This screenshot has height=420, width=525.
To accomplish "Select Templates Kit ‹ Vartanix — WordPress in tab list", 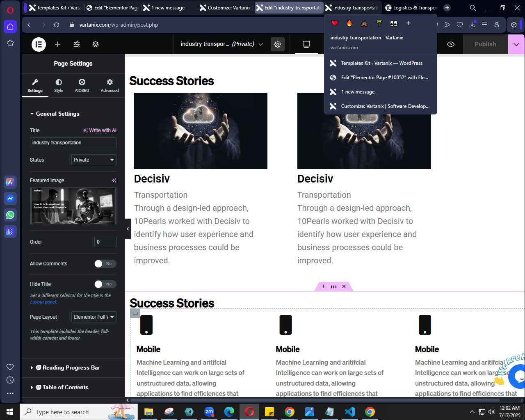I will (x=381, y=63).
